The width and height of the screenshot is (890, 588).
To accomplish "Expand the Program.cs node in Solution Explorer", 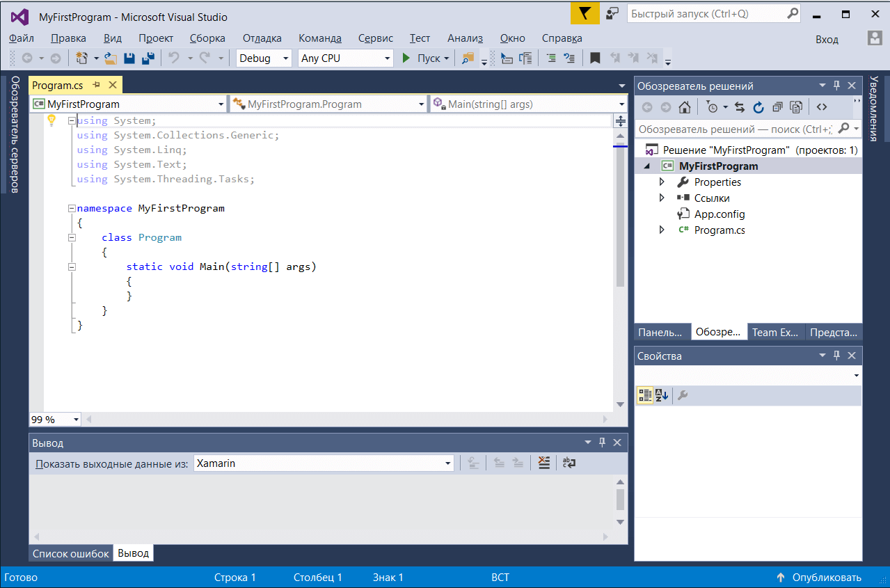I will [x=662, y=230].
